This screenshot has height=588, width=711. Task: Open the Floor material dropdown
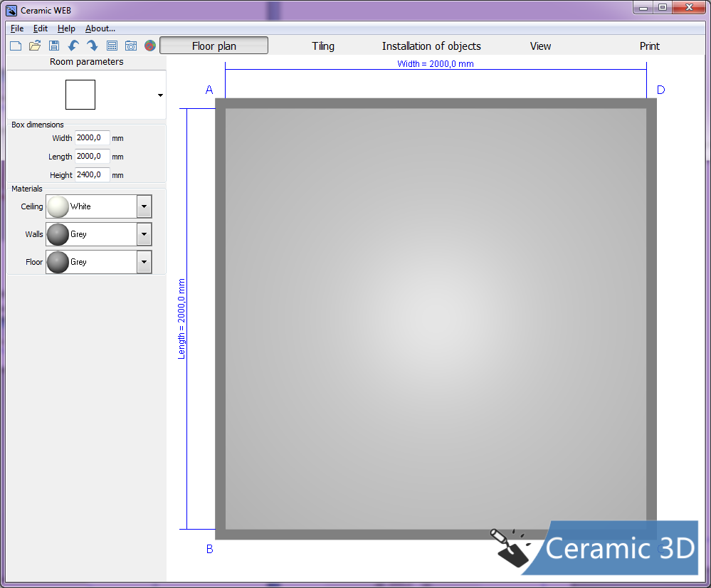(x=144, y=262)
